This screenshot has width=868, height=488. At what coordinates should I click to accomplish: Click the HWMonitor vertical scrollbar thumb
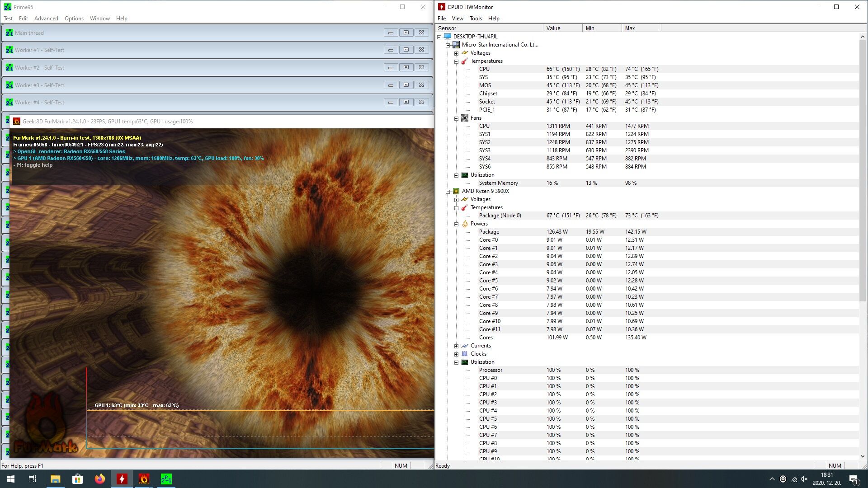click(x=863, y=171)
